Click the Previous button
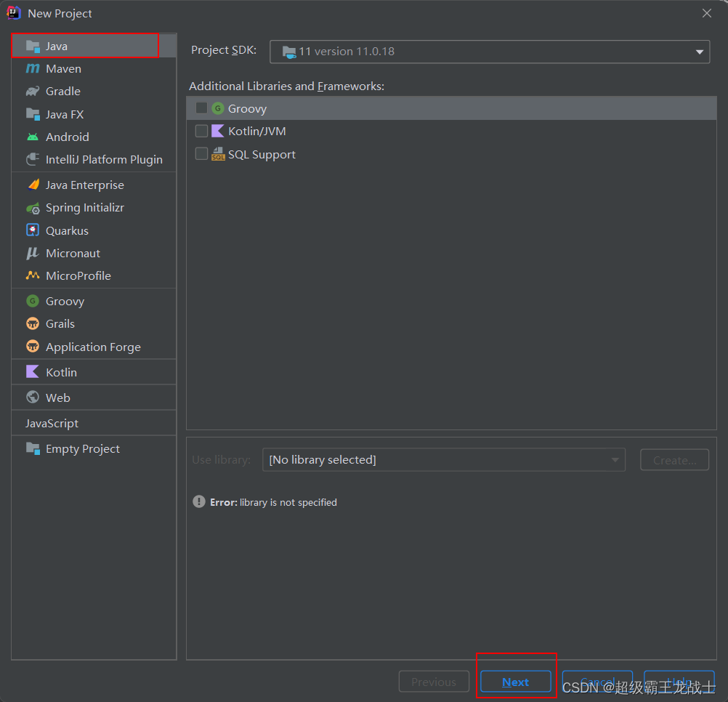Image resolution: width=728 pixels, height=702 pixels. click(434, 682)
